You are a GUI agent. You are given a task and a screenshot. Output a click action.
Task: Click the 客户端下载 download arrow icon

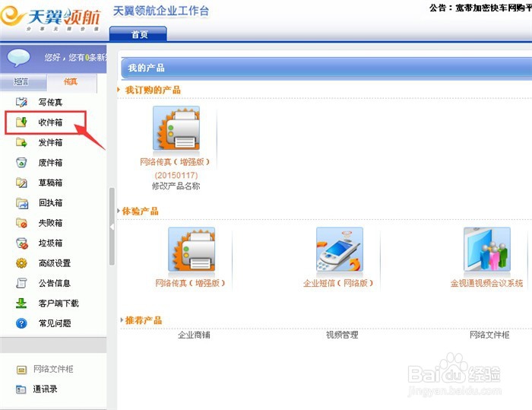coord(21,303)
